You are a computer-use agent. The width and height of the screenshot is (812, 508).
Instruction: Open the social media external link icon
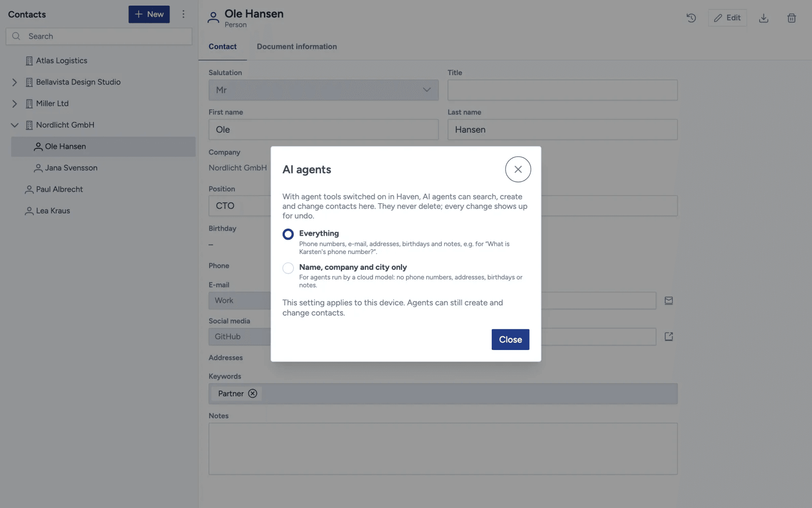coord(668,337)
